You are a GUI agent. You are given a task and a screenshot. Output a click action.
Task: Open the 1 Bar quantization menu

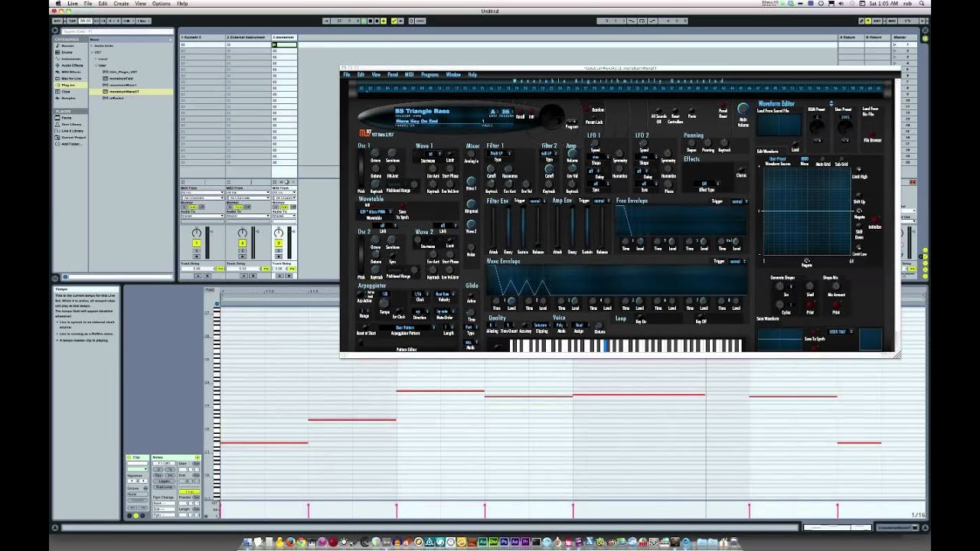143,21
